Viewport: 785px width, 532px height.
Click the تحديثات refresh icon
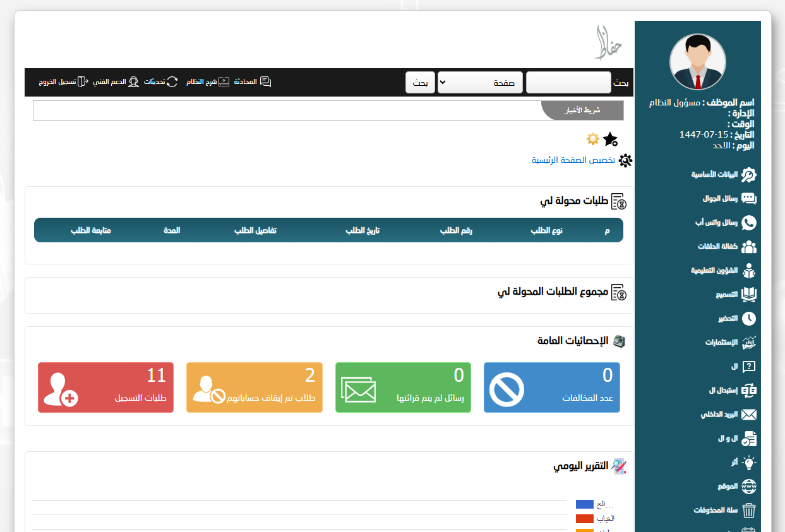(172, 82)
